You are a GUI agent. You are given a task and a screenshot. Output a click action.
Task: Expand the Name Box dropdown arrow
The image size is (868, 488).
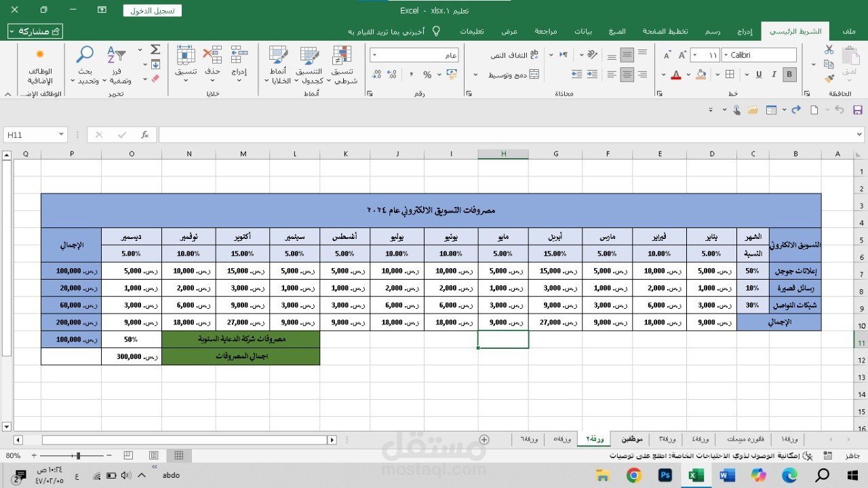click(61, 135)
